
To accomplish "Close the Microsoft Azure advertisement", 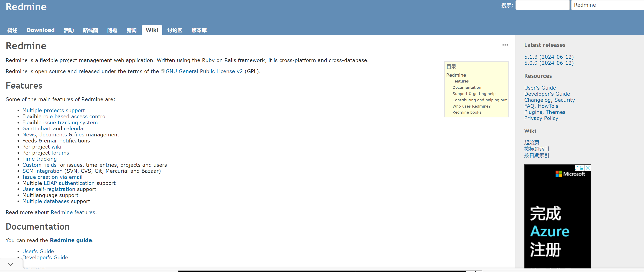I will click(x=588, y=168).
